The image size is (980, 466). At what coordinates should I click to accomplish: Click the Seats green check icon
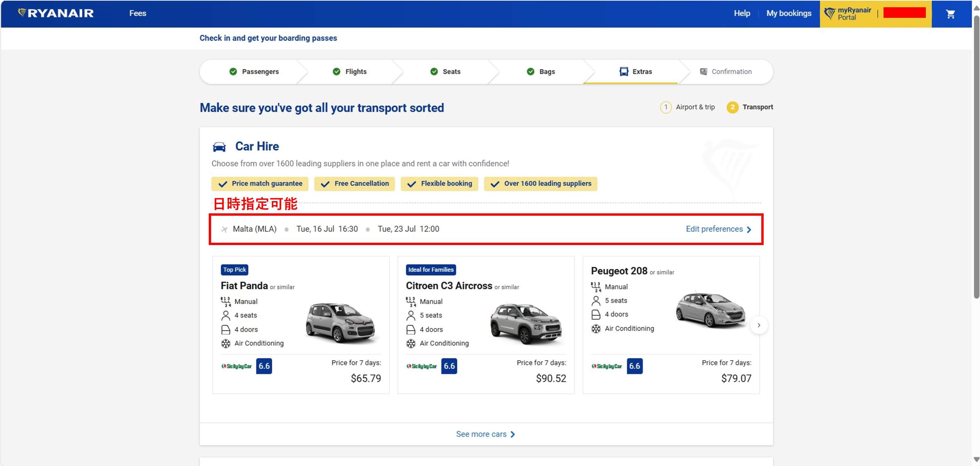(434, 72)
